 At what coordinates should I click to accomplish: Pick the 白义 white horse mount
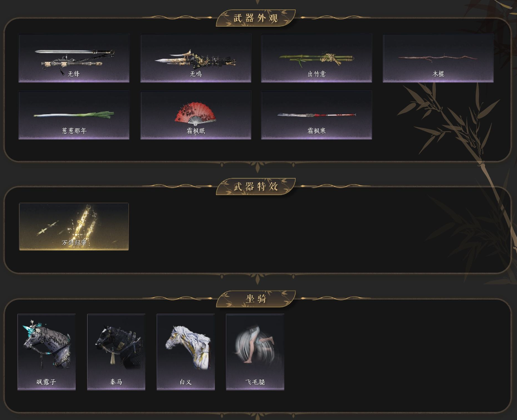click(x=186, y=352)
